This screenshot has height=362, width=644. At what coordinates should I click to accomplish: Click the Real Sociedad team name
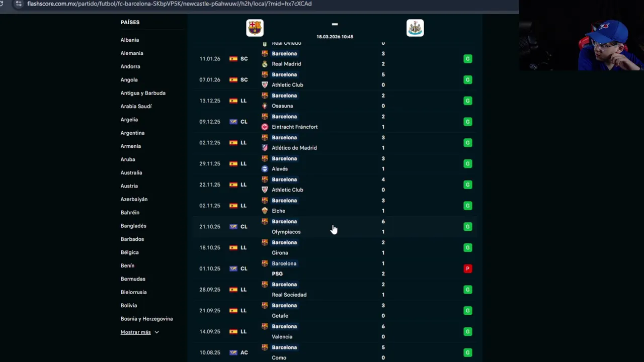coord(289,295)
